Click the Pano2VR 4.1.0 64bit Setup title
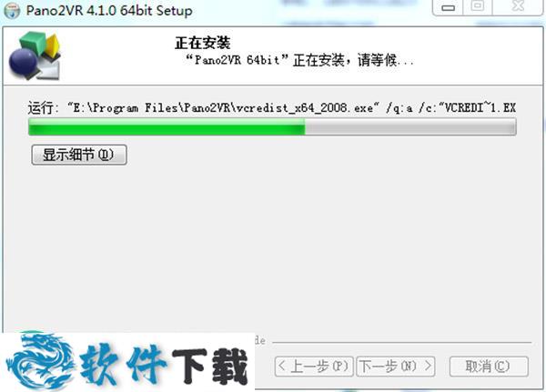546x392 pixels. point(109,10)
